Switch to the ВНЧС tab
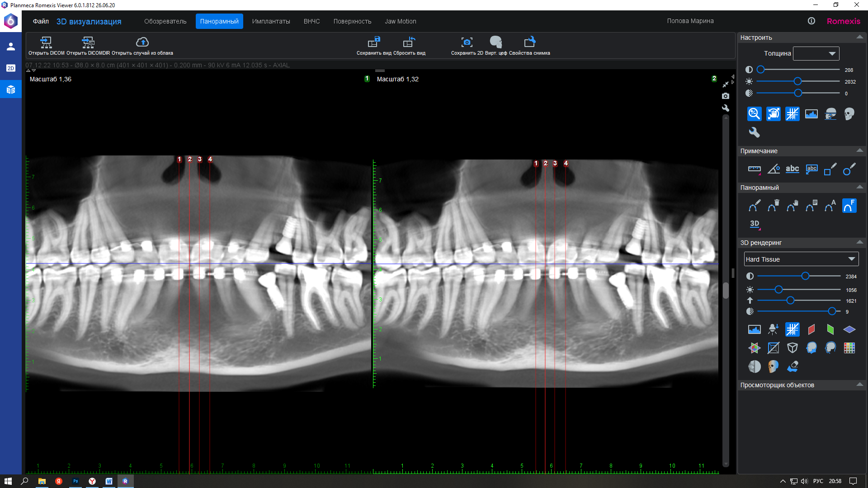 point(311,21)
